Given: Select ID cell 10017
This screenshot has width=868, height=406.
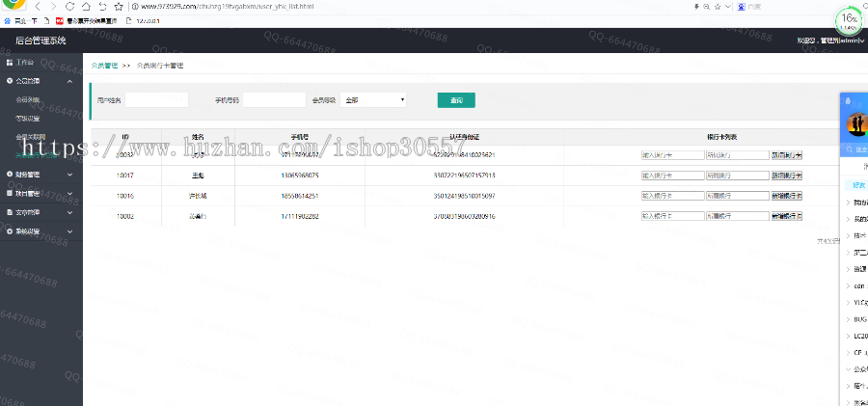Looking at the screenshot, I should click(x=125, y=176).
